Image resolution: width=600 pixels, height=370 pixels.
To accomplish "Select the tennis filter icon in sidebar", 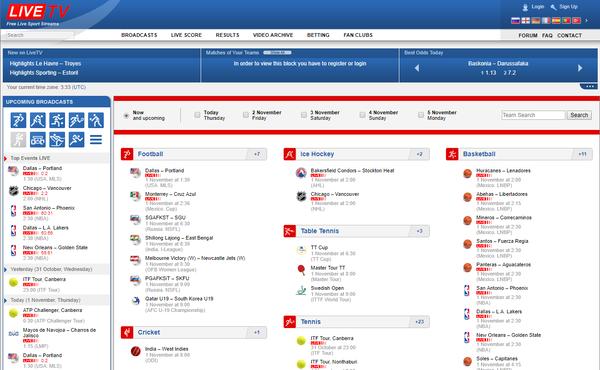I will click(77, 120).
